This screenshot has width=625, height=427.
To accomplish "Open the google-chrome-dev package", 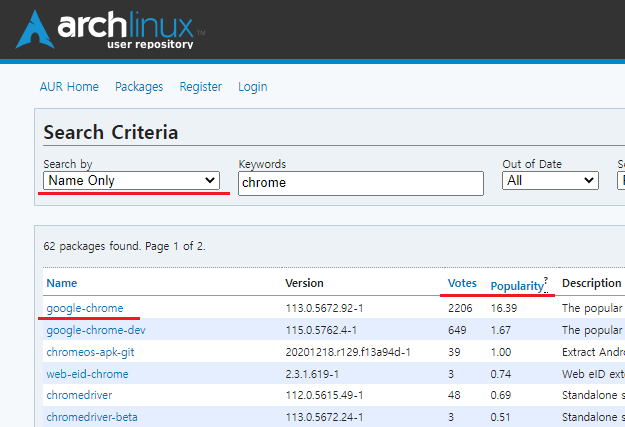I will (x=96, y=330).
